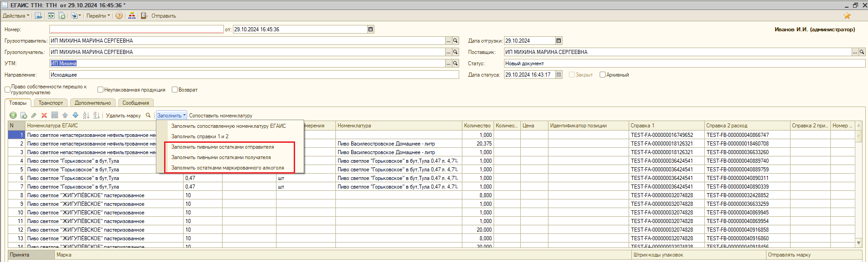The image size is (868, 262).
Task: Check the Архивный checkbox
Action: pos(602,75)
